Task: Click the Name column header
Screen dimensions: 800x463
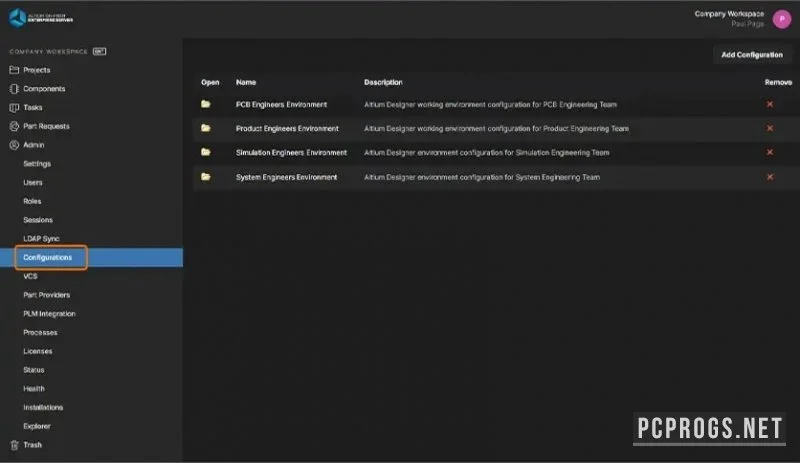Action: coord(246,82)
